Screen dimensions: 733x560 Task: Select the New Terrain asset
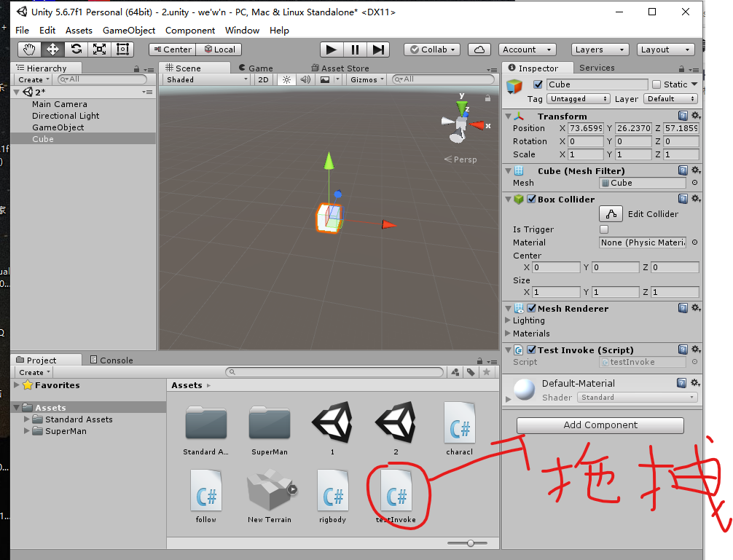click(x=270, y=497)
